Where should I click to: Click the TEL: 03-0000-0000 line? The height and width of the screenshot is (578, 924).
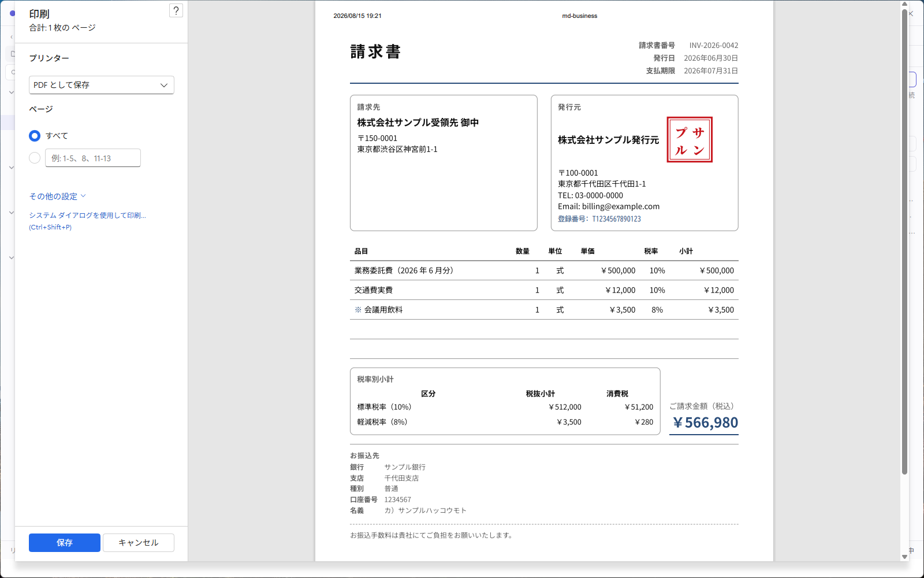590,195
